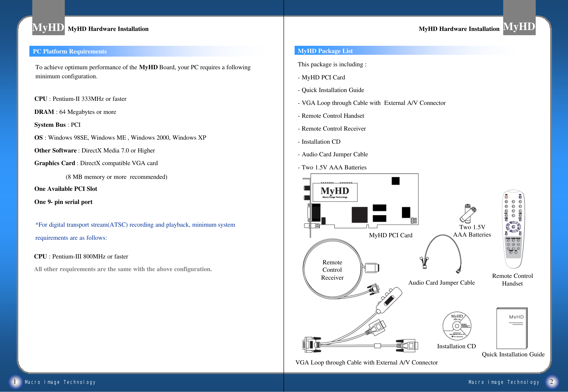Click the AAA batteries drawing

[x=468, y=213]
